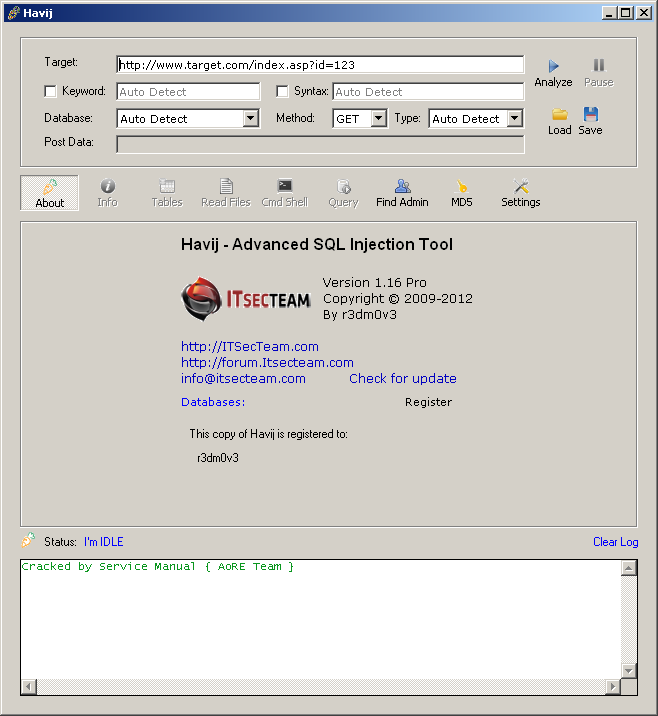658x716 pixels.
Task: Click the Register label
Action: (x=428, y=402)
